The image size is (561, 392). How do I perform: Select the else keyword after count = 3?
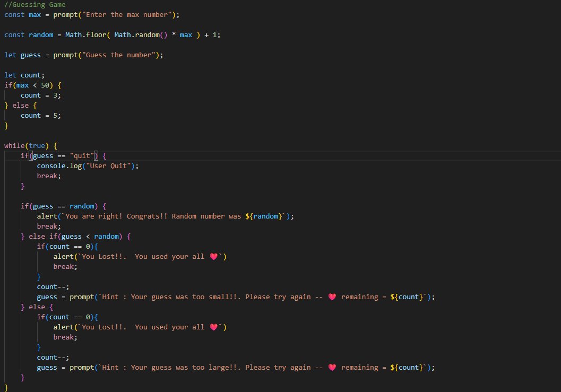click(x=20, y=105)
